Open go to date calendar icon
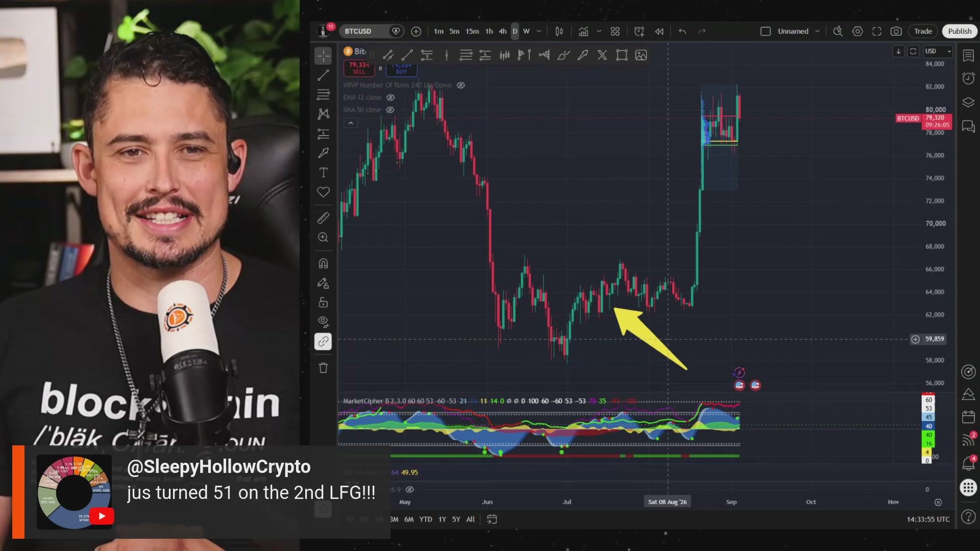The height and width of the screenshot is (551, 980). (492, 519)
